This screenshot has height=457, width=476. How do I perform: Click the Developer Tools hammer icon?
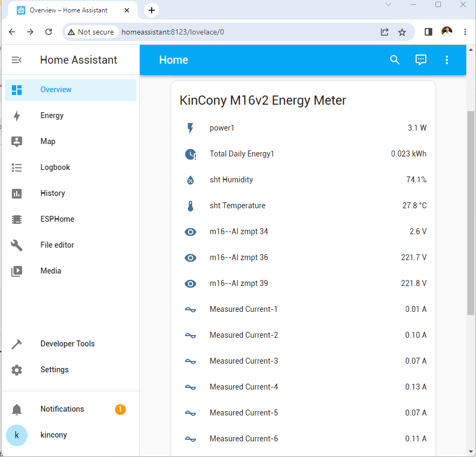(x=17, y=344)
